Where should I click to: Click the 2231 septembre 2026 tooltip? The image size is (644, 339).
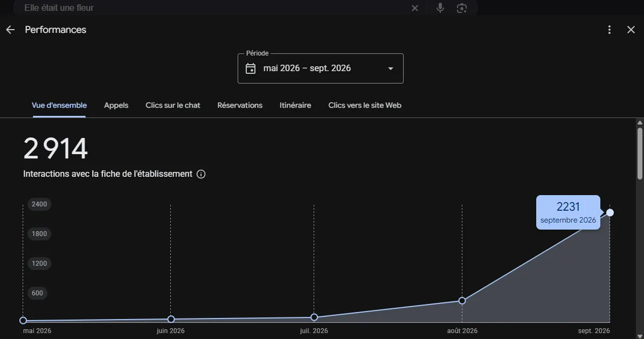point(568,212)
